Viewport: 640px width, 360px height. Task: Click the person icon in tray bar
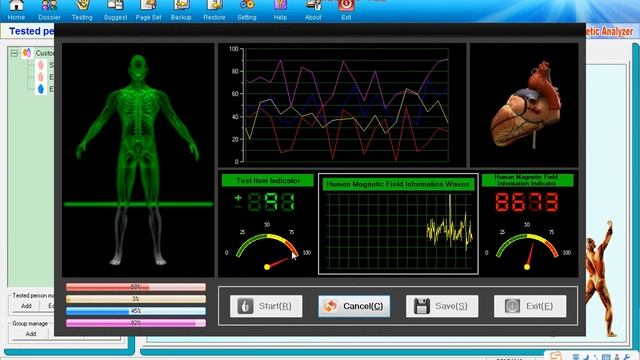617,358
